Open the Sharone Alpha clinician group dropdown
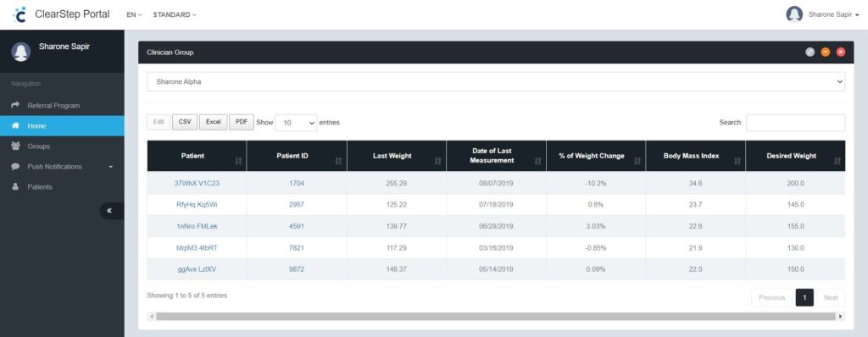 pyautogui.click(x=496, y=81)
